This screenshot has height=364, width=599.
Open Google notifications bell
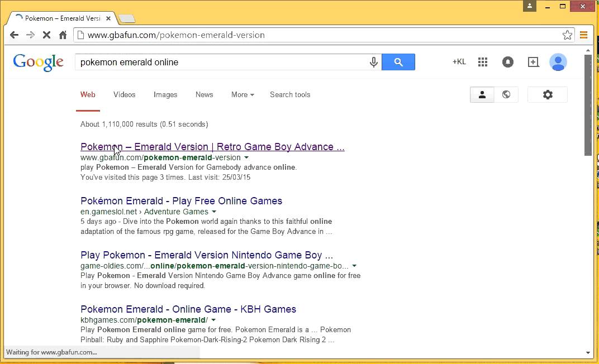(508, 62)
